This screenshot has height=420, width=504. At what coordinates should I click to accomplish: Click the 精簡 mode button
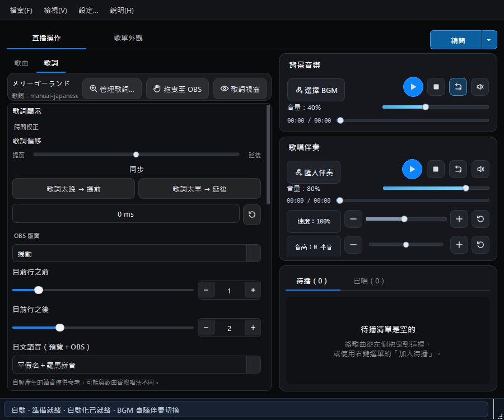pos(456,40)
